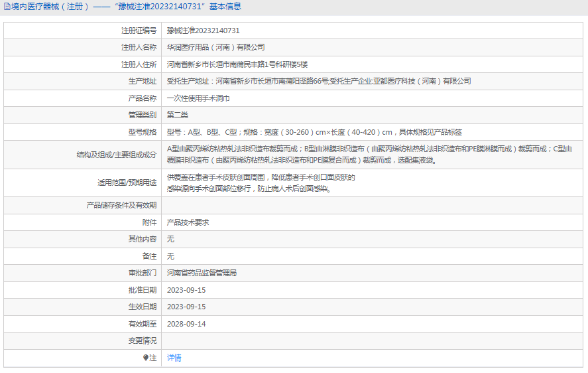The height and width of the screenshot is (373, 588).
Task: Click the document icon beside 境内医疗器械 header
Action: point(7,7)
